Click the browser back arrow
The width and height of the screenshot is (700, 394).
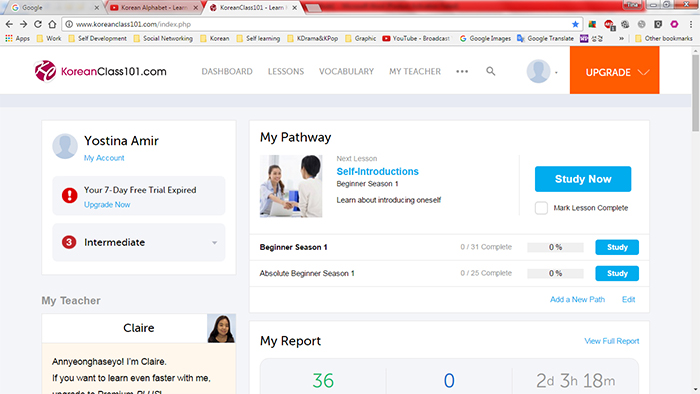pos(9,24)
